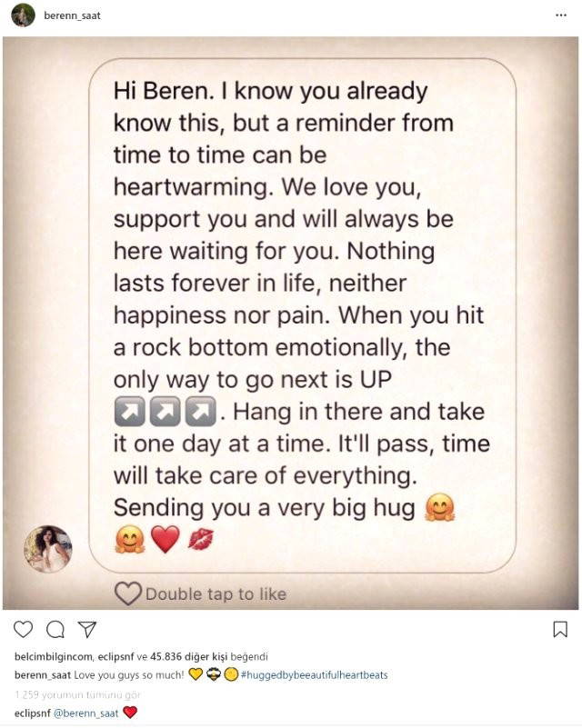
Task: Open belcimbilgincom liker profile
Action: (x=54, y=657)
